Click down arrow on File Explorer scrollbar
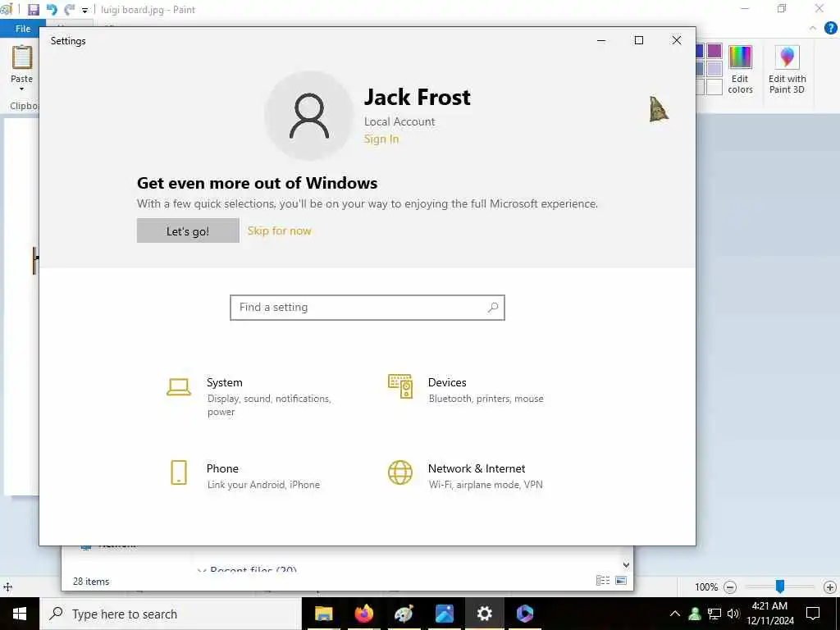 tap(626, 565)
